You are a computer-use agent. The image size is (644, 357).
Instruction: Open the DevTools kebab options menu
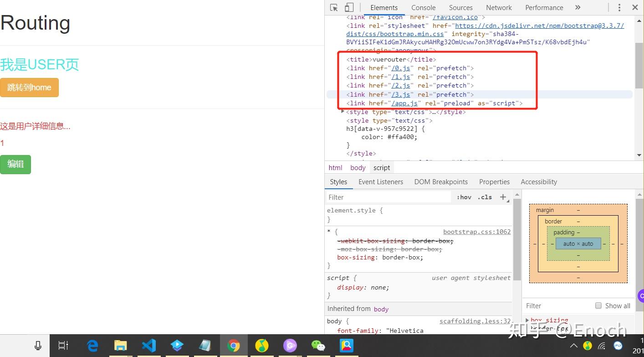point(619,7)
